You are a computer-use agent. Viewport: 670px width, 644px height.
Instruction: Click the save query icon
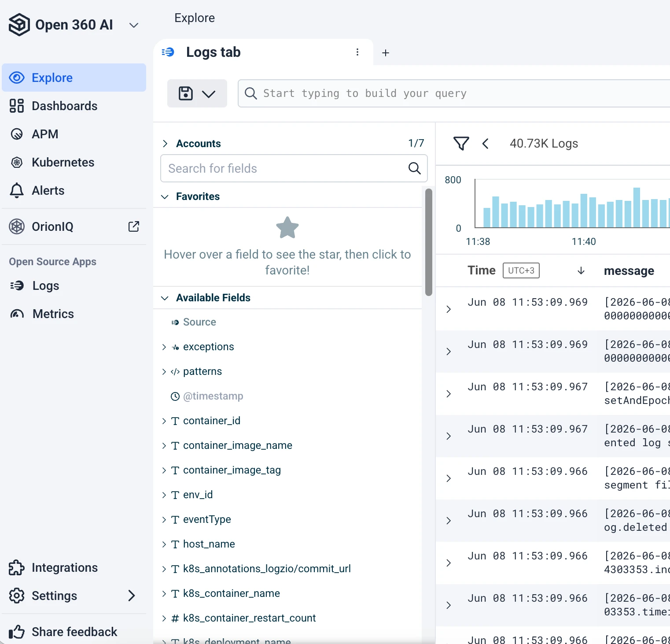click(x=186, y=93)
